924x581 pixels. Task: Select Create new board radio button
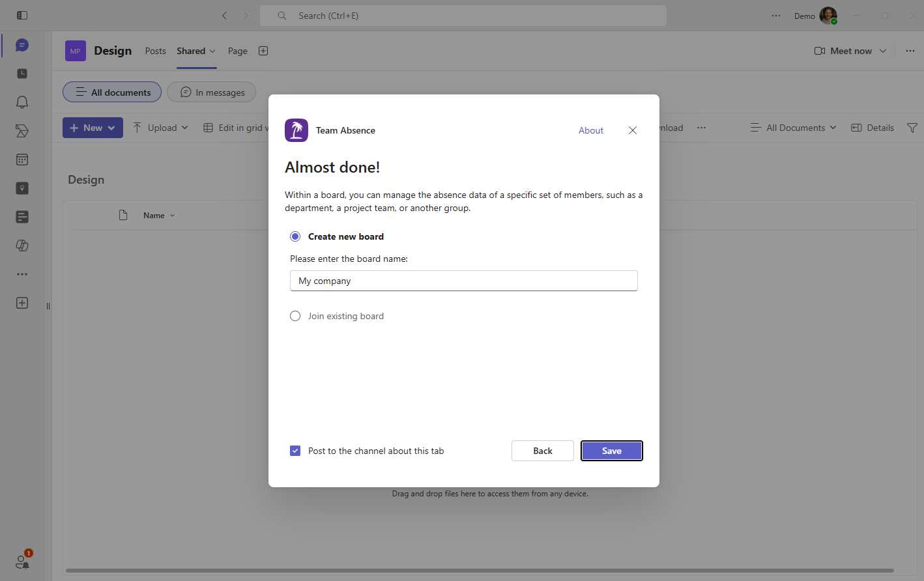click(295, 236)
